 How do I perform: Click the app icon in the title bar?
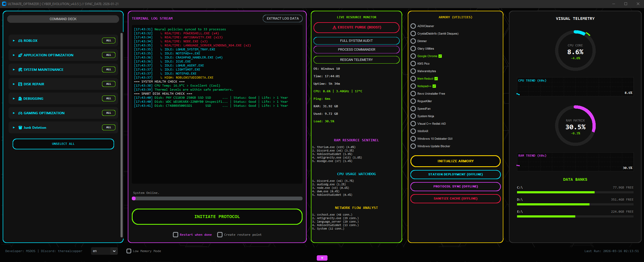(x=4, y=4)
